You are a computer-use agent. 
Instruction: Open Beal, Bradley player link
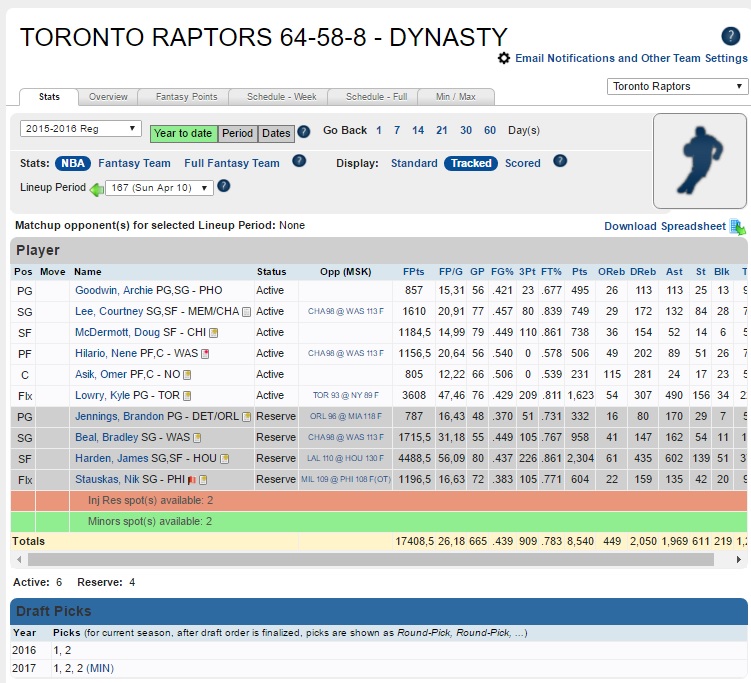coord(107,437)
